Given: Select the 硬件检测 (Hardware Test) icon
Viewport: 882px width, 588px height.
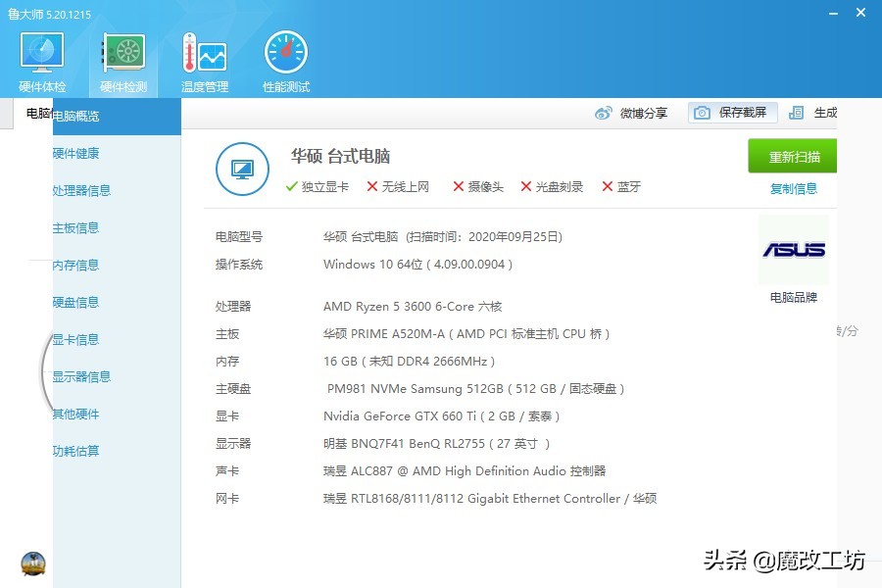Looking at the screenshot, I should pyautogui.click(x=122, y=57).
